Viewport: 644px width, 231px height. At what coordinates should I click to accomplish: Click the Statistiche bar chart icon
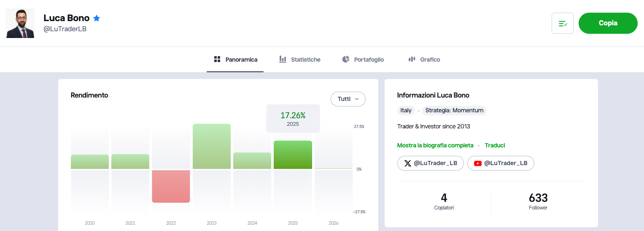pyautogui.click(x=283, y=59)
